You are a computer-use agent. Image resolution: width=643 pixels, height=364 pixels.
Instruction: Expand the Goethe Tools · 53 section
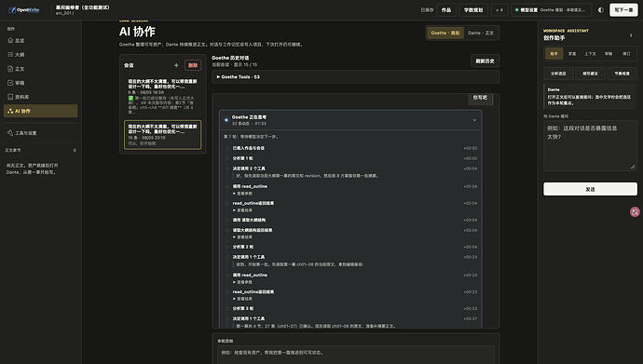pos(356,77)
